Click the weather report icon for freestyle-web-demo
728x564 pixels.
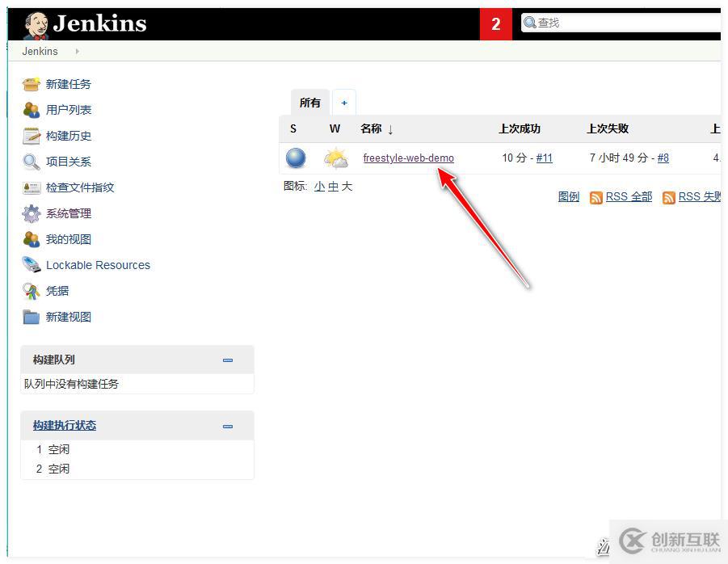tap(335, 158)
